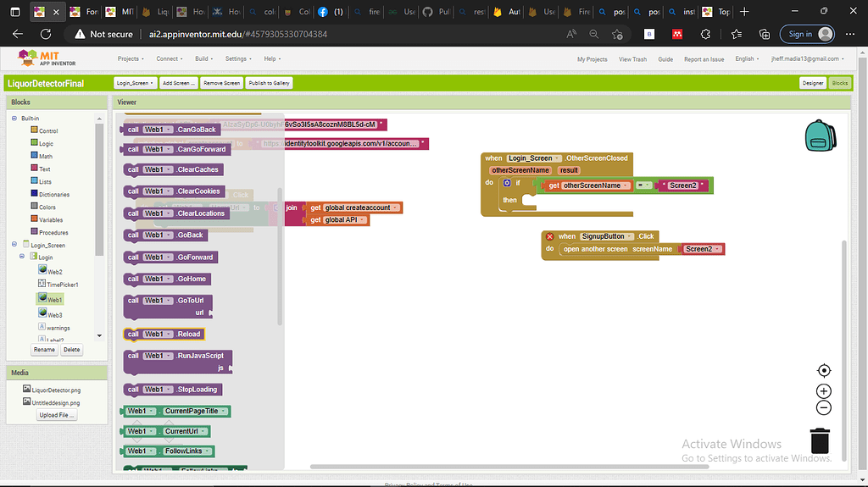Switch to the Blocks view

[838, 83]
